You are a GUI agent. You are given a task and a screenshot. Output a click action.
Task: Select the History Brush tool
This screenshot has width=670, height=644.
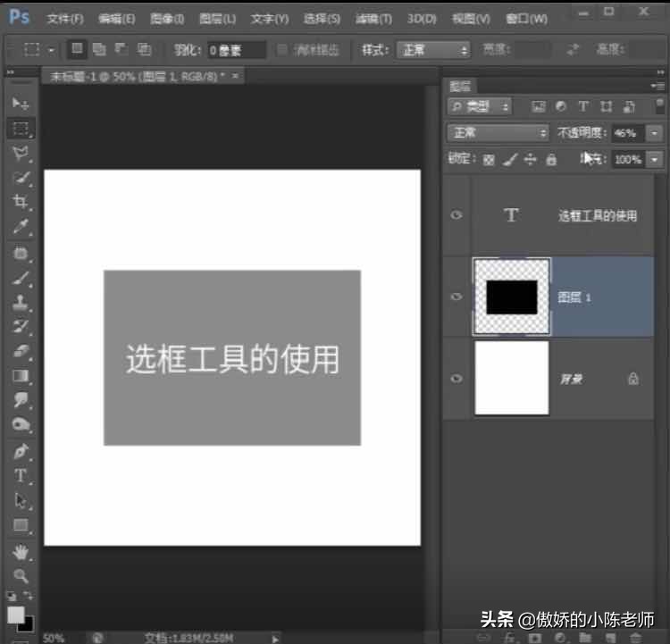click(20, 327)
